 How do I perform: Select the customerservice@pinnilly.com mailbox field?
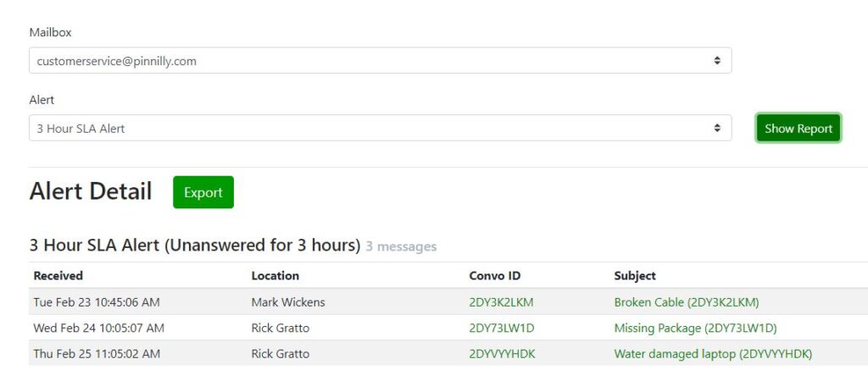tap(381, 60)
